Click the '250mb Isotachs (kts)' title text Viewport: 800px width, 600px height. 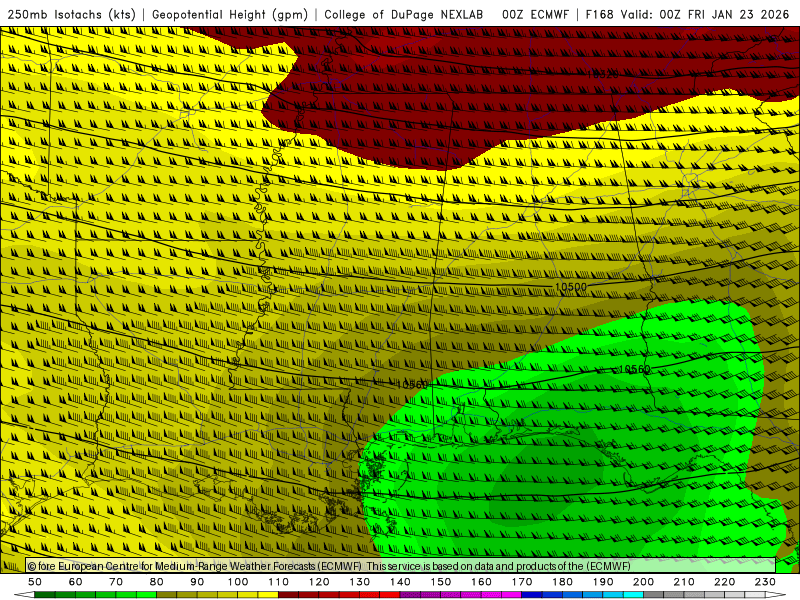[x=71, y=14]
